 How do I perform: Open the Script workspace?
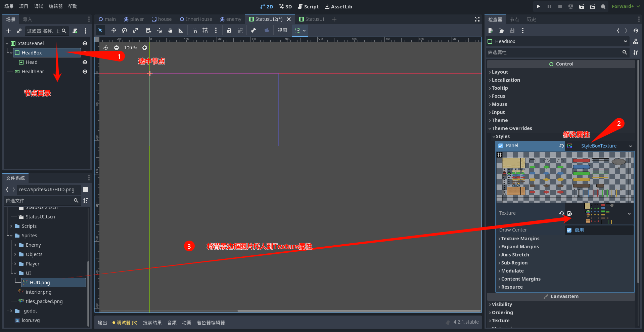(308, 6)
